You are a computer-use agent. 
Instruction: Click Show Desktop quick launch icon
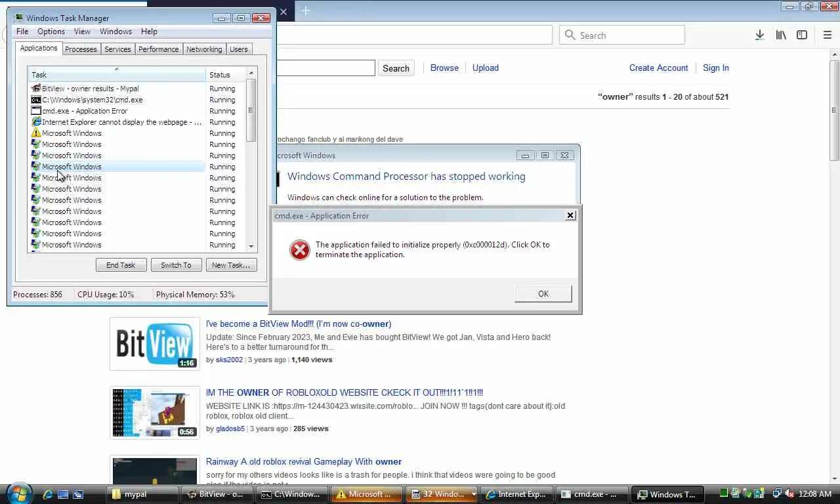pos(63,494)
